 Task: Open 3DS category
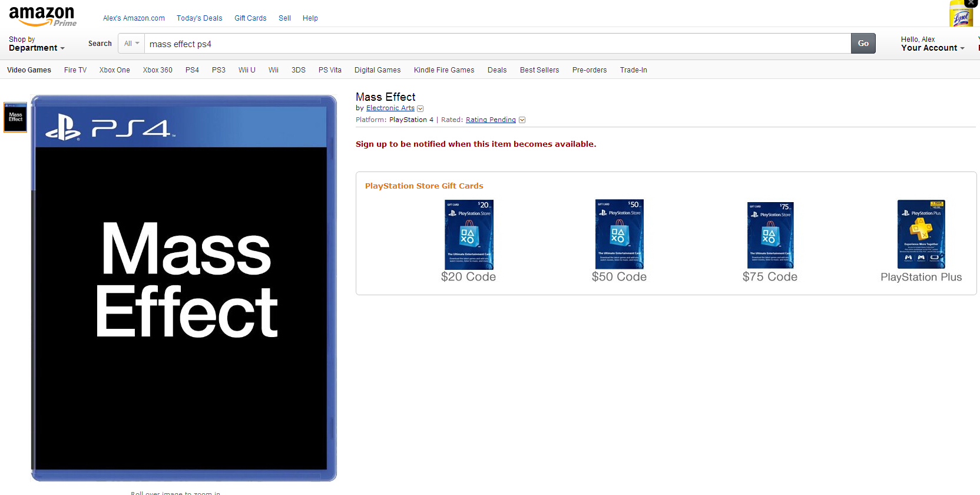tap(299, 70)
